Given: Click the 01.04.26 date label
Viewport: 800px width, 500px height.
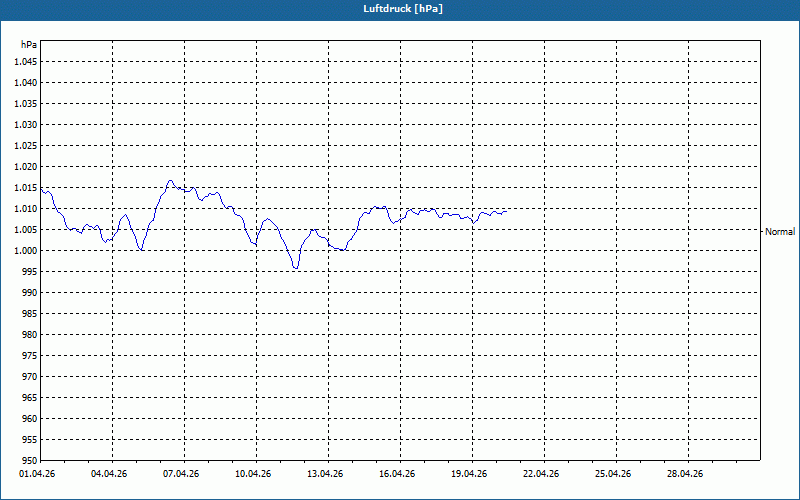Looking at the screenshot, I should click(x=37, y=474).
